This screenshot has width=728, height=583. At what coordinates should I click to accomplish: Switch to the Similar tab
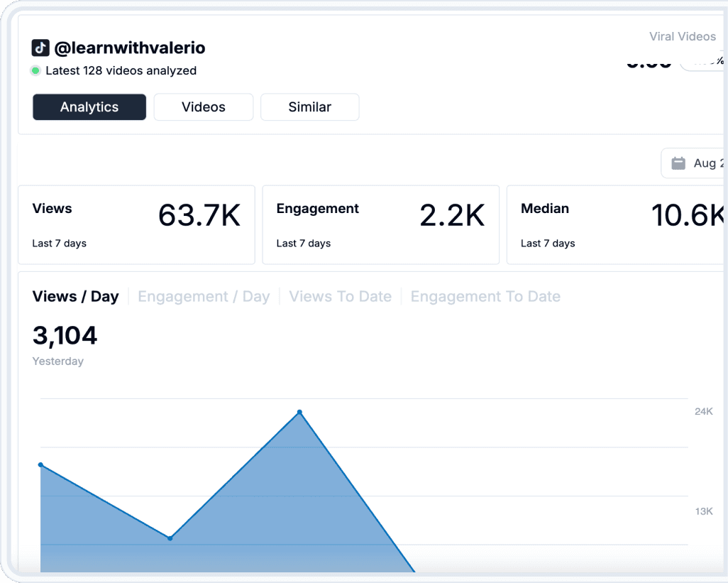(x=309, y=107)
